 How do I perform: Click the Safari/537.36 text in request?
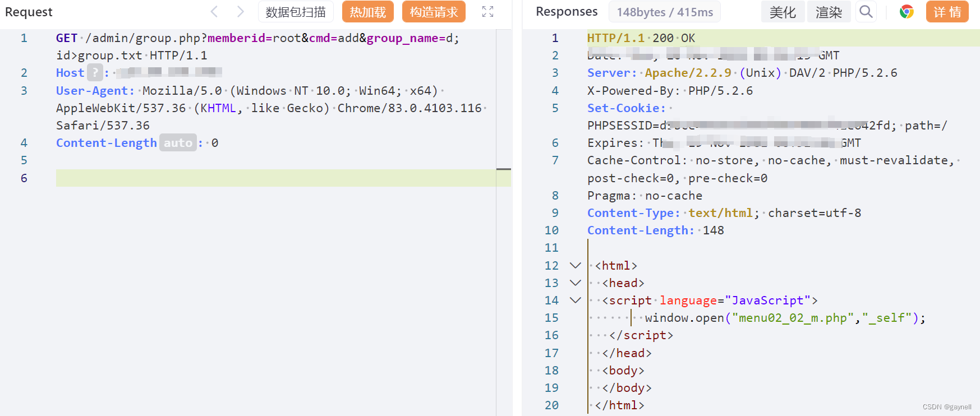click(x=103, y=126)
